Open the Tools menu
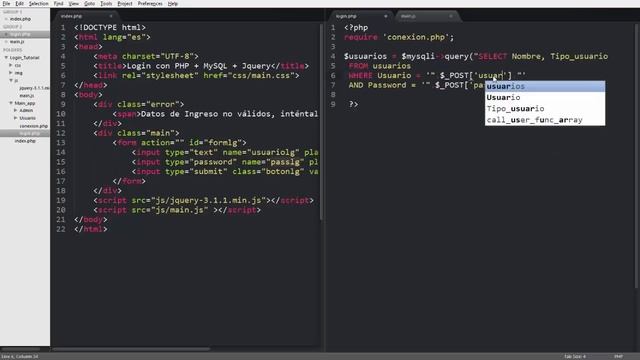 point(106,3)
